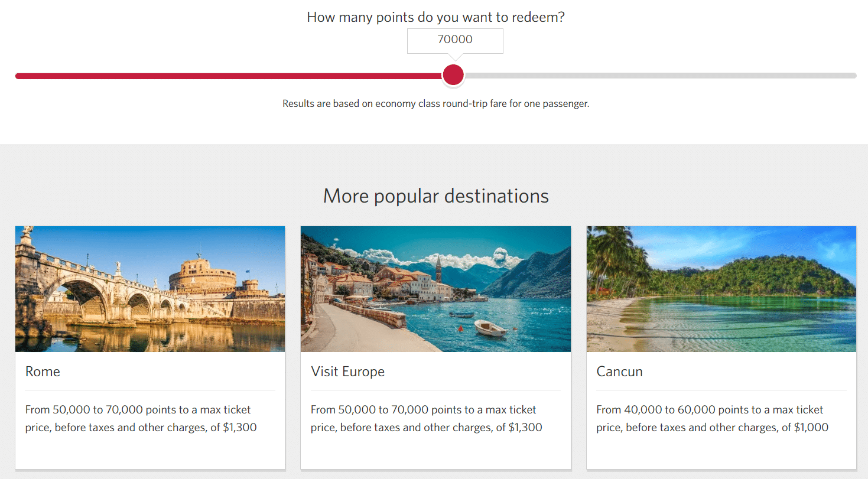Image resolution: width=868 pixels, height=479 pixels.
Task: Click the gray unfilled portion of slider track
Action: (x=656, y=76)
